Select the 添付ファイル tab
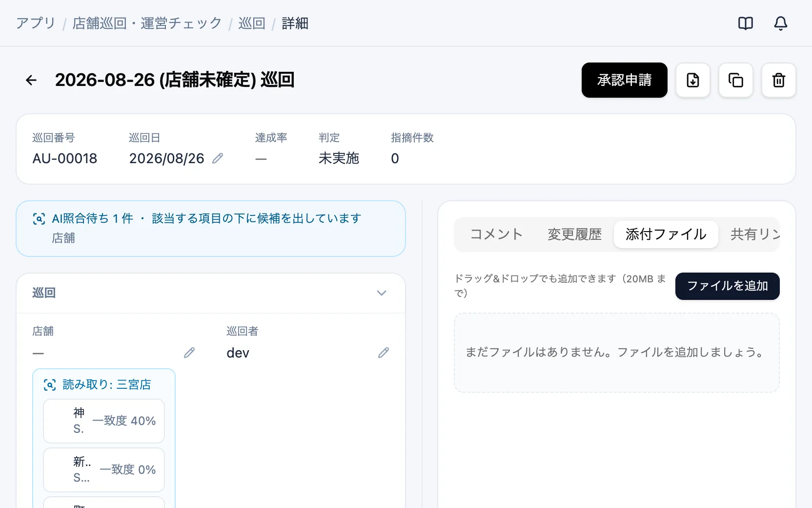The width and height of the screenshot is (812, 508). tap(666, 234)
